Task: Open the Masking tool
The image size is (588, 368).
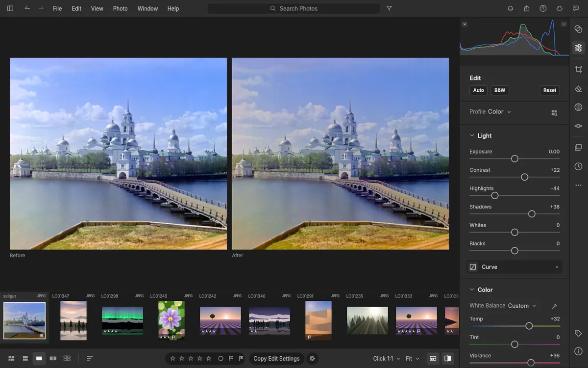Action: [x=578, y=107]
